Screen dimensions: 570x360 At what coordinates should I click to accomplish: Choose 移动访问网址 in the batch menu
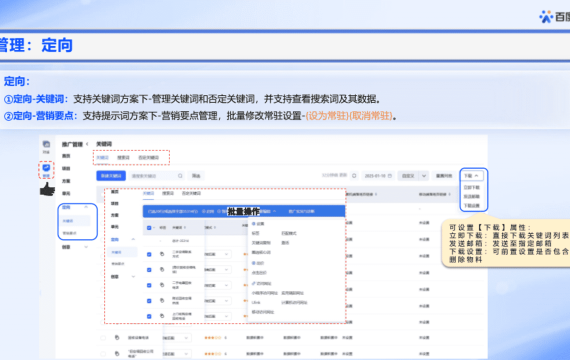coord(263,312)
